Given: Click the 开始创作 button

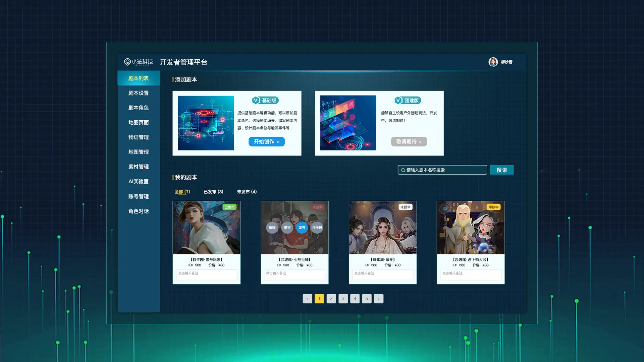Looking at the screenshot, I should pyautogui.click(x=267, y=142).
